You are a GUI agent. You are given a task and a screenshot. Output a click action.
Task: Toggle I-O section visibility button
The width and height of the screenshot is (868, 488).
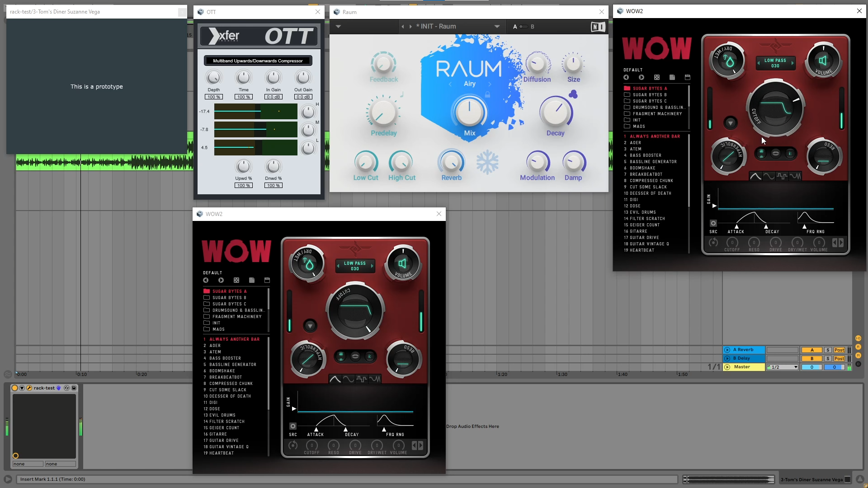pyautogui.click(x=858, y=338)
